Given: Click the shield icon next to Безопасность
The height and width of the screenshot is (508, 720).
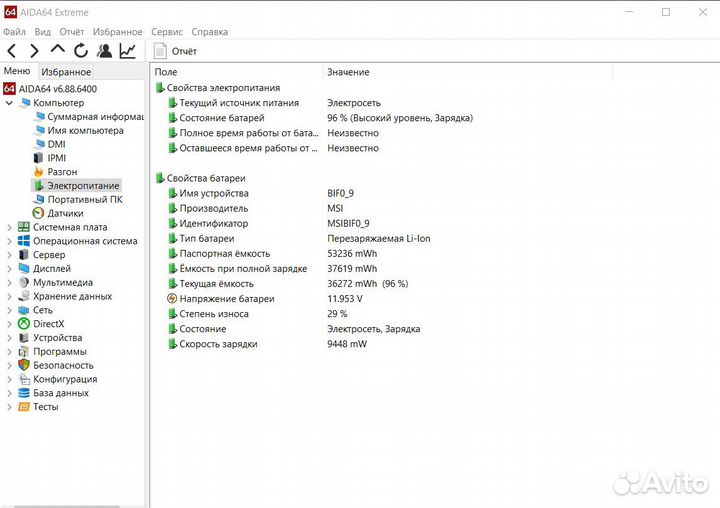Looking at the screenshot, I should point(24,365).
